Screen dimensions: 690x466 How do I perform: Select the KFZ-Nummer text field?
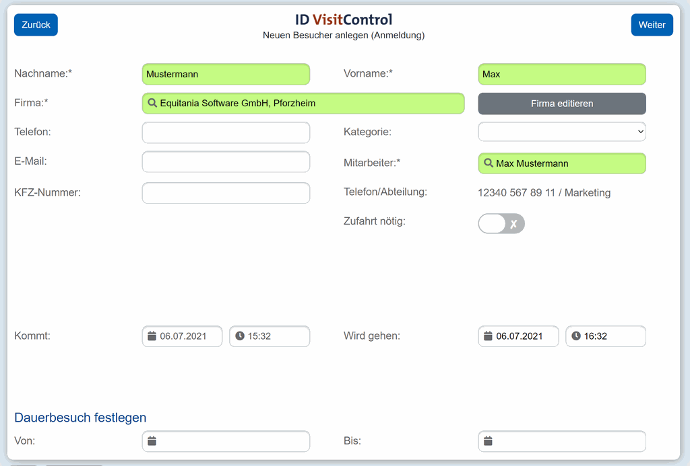click(226, 193)
